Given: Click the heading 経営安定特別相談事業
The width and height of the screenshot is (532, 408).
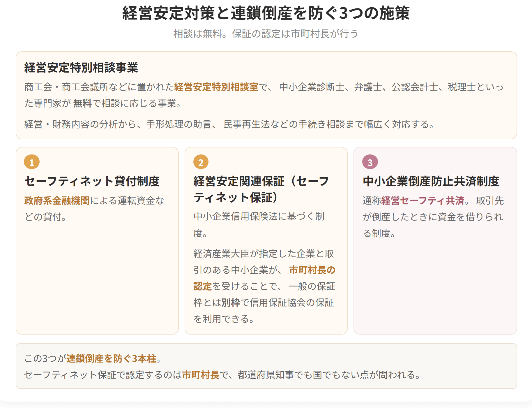Looking at the screenshot, I should (x=81, y=68).
